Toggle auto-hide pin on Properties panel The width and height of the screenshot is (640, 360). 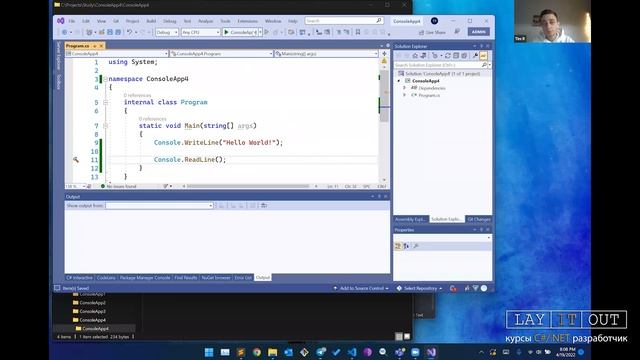[x=481, y=230]
